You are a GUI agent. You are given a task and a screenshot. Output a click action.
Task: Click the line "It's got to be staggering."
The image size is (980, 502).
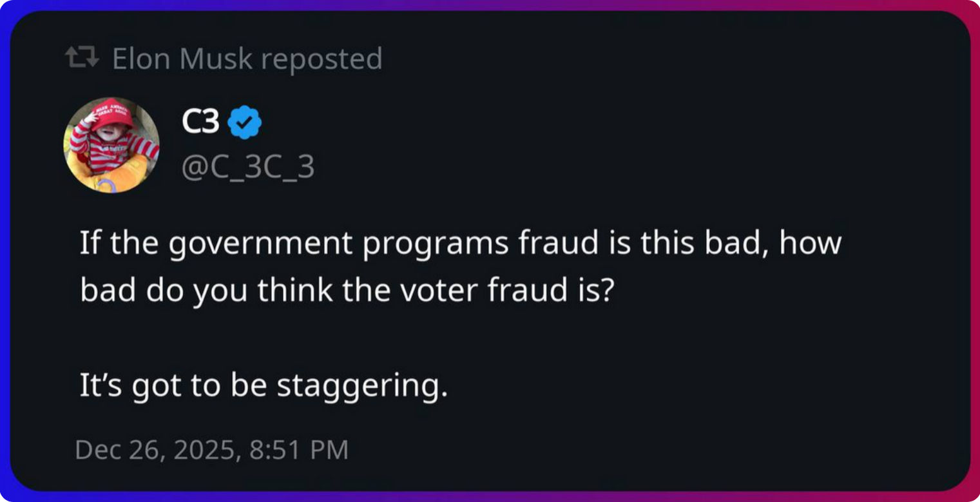tap(263, 385)
